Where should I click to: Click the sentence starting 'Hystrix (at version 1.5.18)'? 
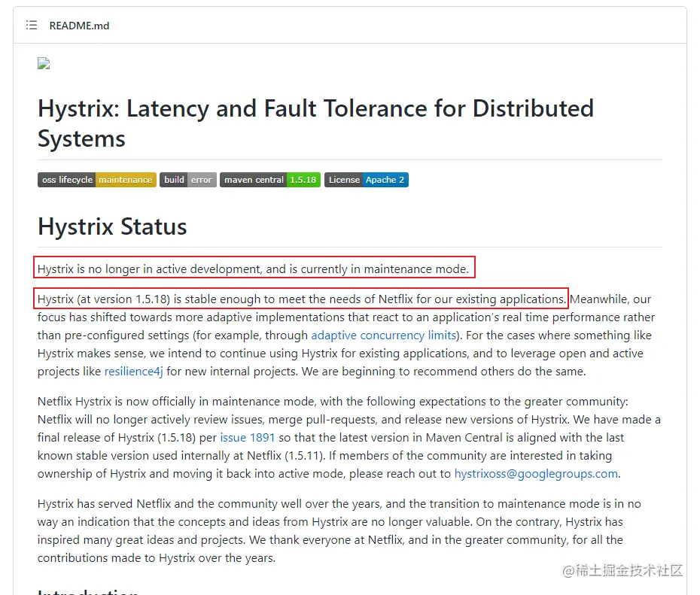[x=302, y=299]
